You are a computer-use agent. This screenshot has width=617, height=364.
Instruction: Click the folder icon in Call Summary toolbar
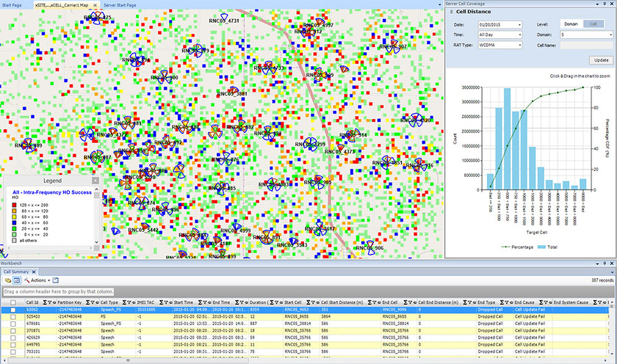(7, 280)
